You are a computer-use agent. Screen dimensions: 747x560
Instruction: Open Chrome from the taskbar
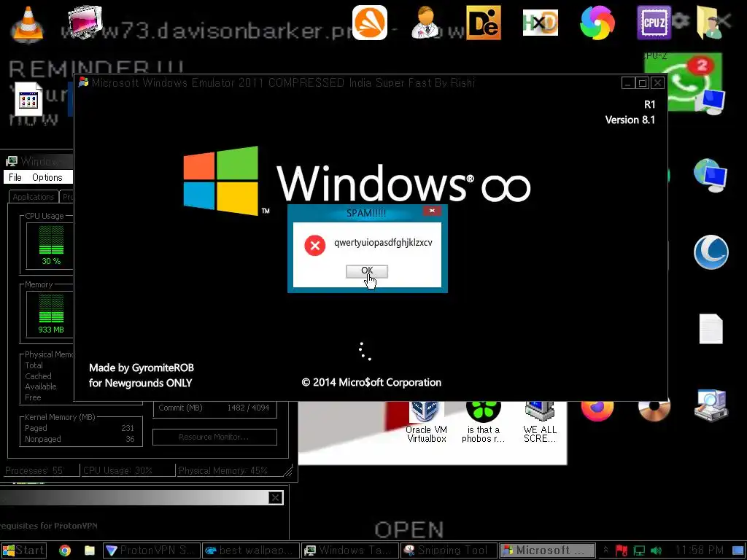pos(65,551)
